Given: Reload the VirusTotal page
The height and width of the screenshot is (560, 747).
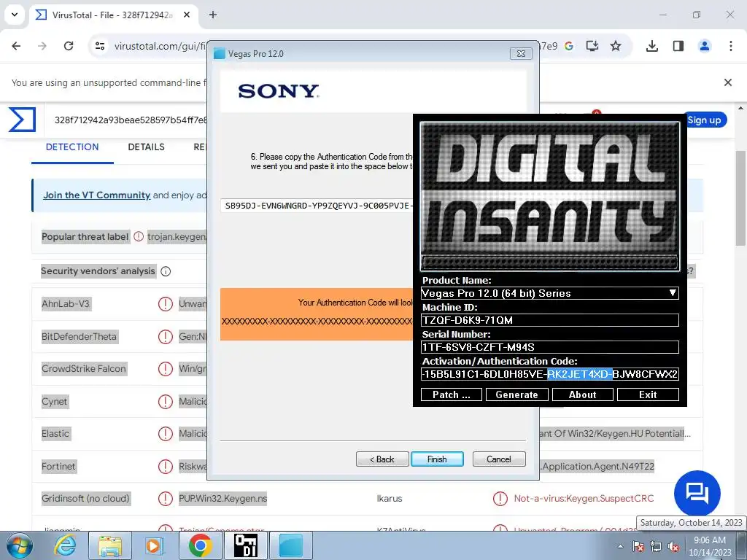Looking at the screenshot, I should 69,46.
